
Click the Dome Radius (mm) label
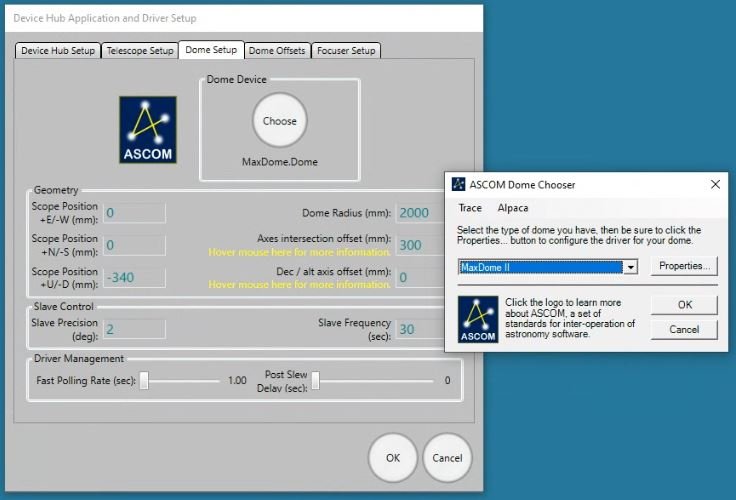(346, 213)
